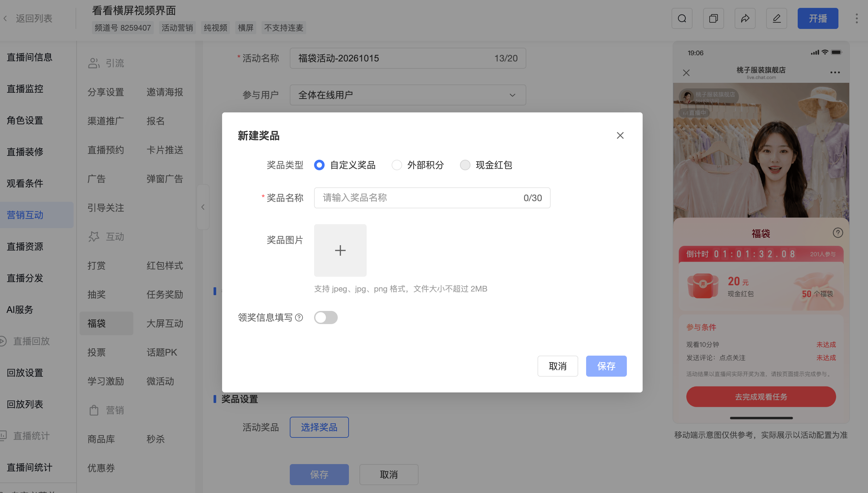868x493 pixels.
Task: Click 返回列表 link
Action: [34, 18]
